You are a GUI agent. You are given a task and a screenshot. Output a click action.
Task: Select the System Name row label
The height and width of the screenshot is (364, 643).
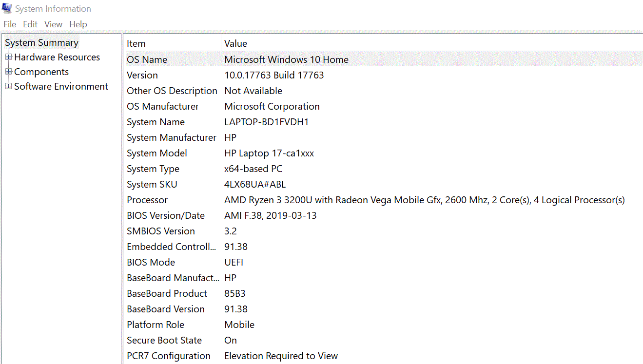click(x=156, y=122)
